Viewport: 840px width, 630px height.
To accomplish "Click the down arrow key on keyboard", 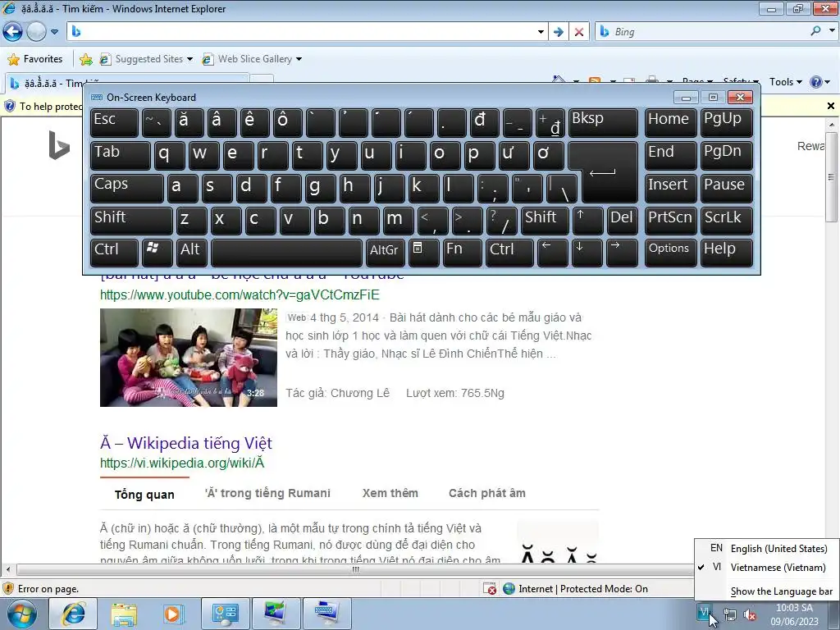I will [x=587, y=253].
